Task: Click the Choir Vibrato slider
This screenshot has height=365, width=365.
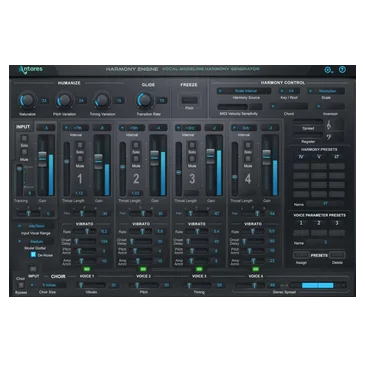Action: (91, 285)
